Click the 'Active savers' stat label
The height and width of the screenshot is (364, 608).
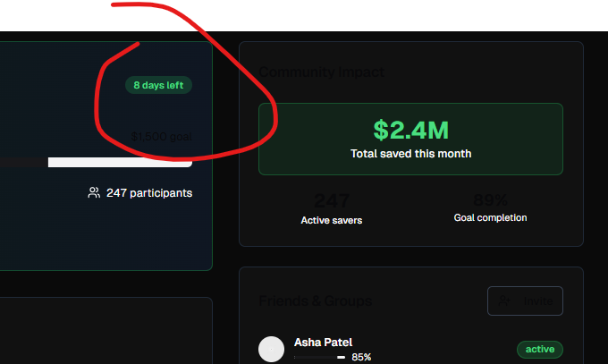[x=332, y=220]
